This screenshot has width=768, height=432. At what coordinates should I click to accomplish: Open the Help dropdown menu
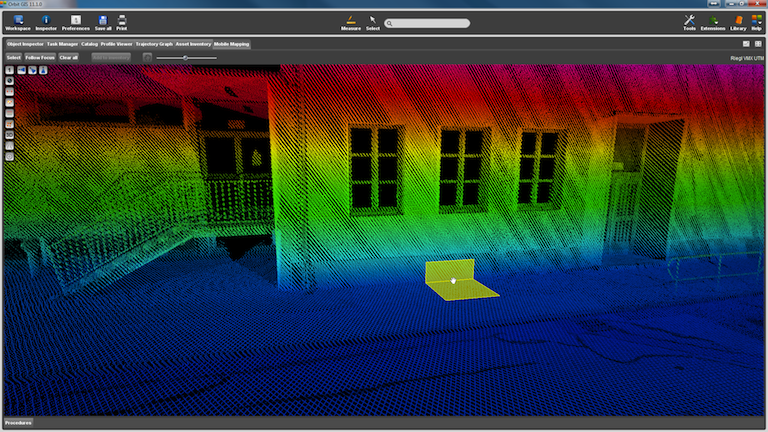click(756, 21)
